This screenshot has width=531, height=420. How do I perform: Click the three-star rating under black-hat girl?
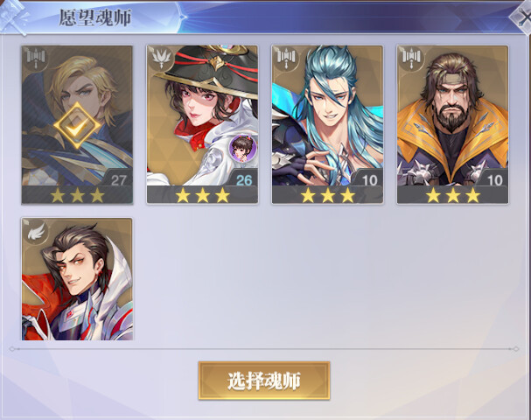click(202, 195)
